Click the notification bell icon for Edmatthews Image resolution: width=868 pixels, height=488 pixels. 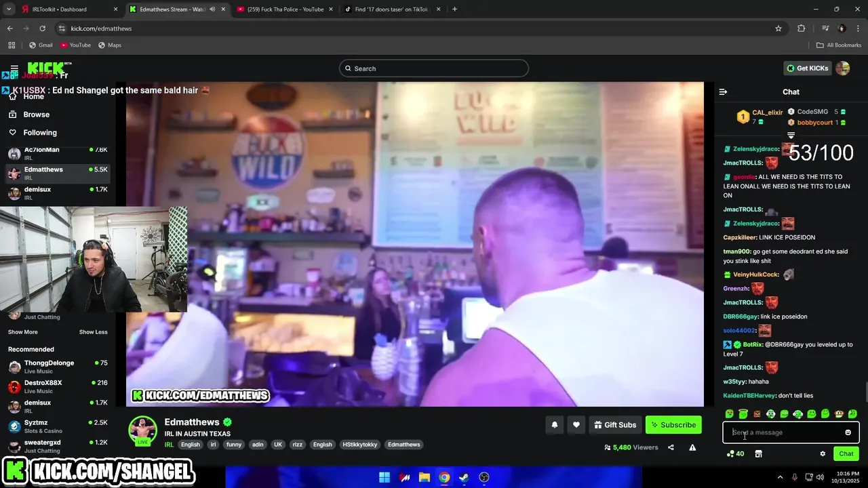coord(554,425)
